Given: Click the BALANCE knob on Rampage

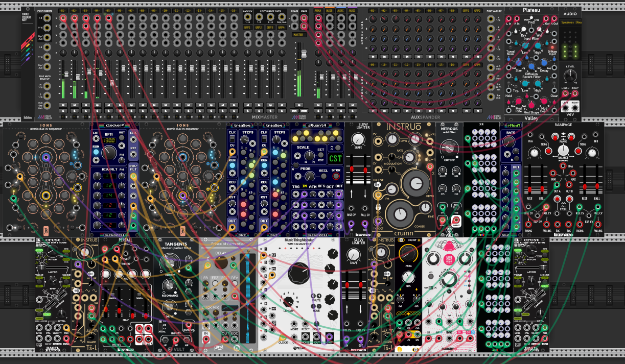Looking at the screenshot, I should (x=563, y=150).
